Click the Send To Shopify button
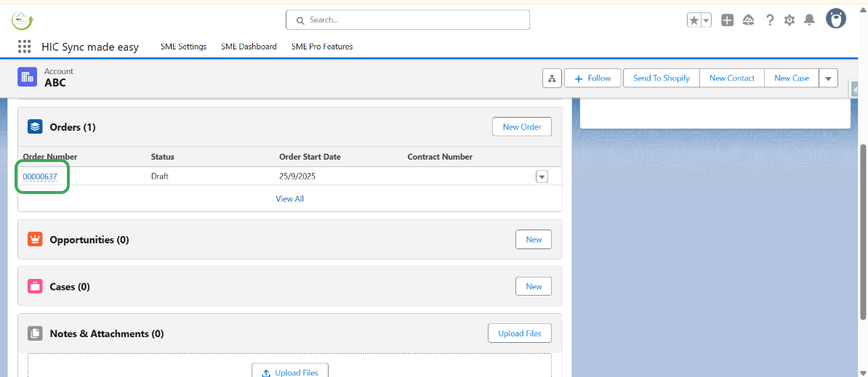This screenshot has height=377, width=868. pyautogui.click(x=661, y=78)
